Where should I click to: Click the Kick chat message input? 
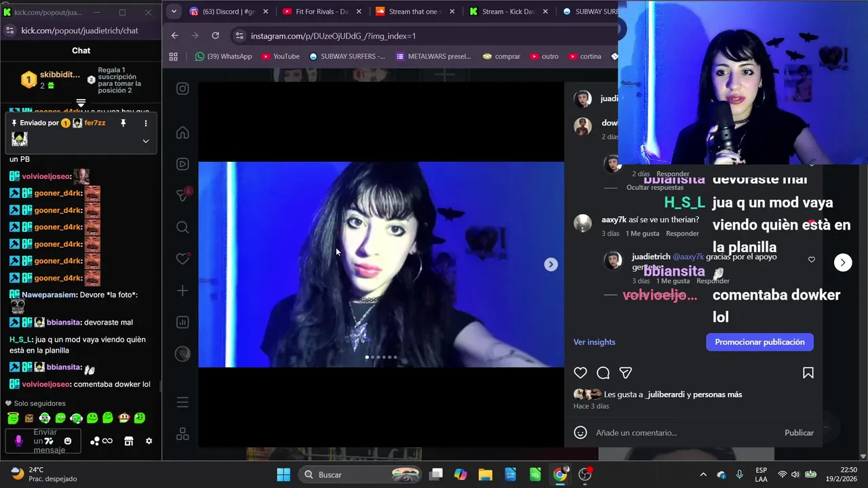(43, 441)
